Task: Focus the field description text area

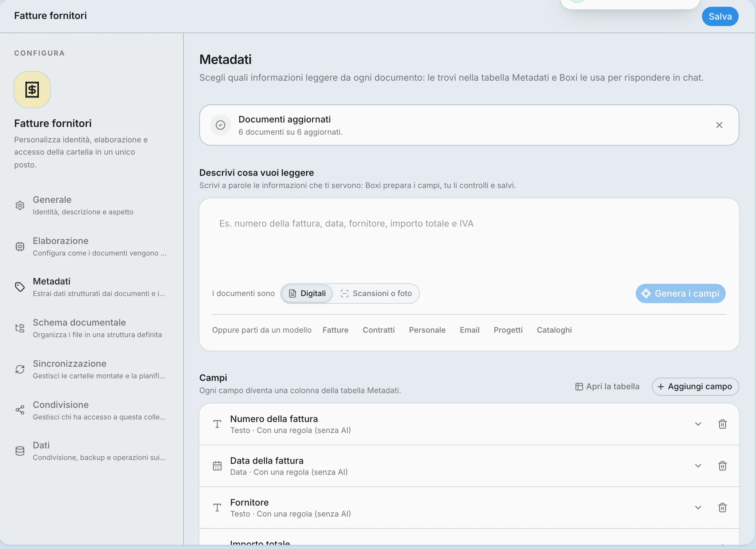Action: coord(469,242)
